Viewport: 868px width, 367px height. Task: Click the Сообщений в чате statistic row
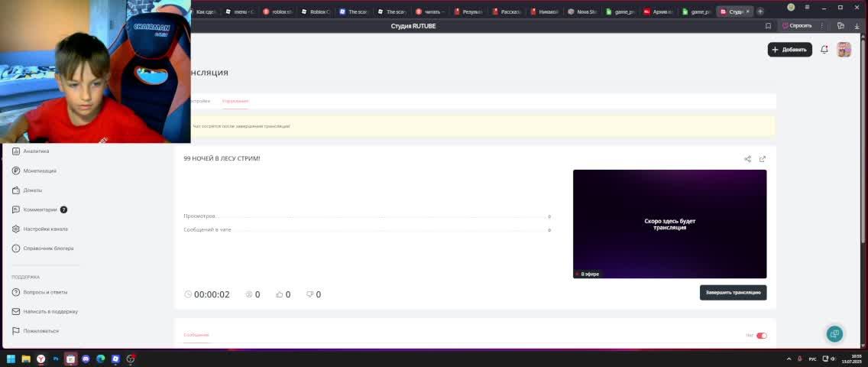click(367, 229)
